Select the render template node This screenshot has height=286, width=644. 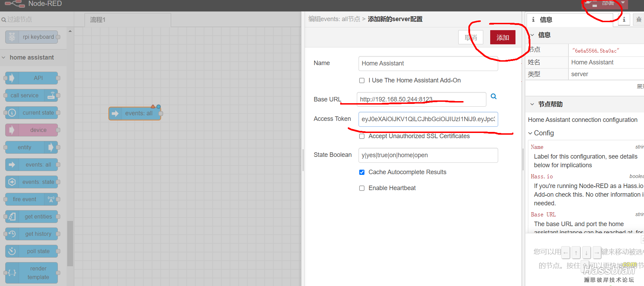(32, 273)
